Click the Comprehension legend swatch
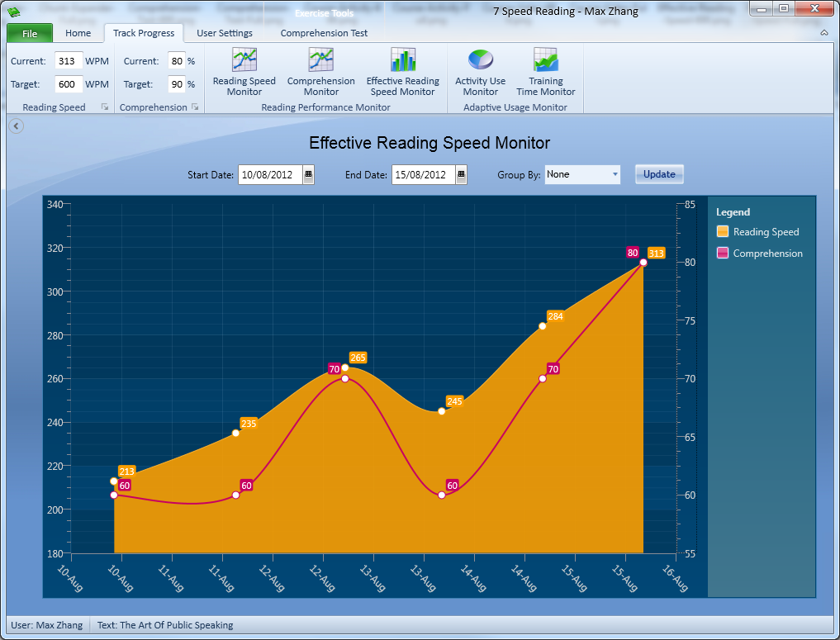This screenshot has width=840, height=640. (x=723, y=254)
